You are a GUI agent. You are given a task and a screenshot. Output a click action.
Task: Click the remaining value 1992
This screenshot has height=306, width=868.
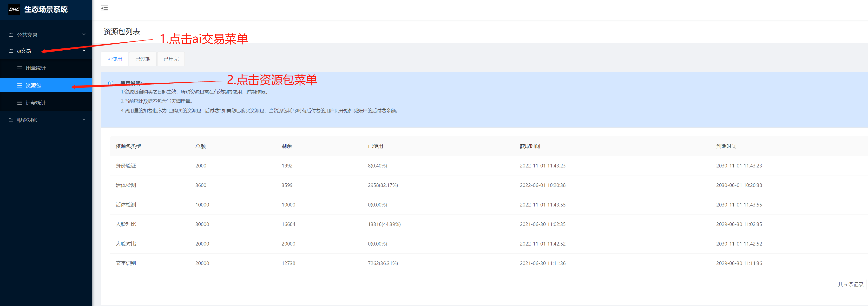point(287,166)
